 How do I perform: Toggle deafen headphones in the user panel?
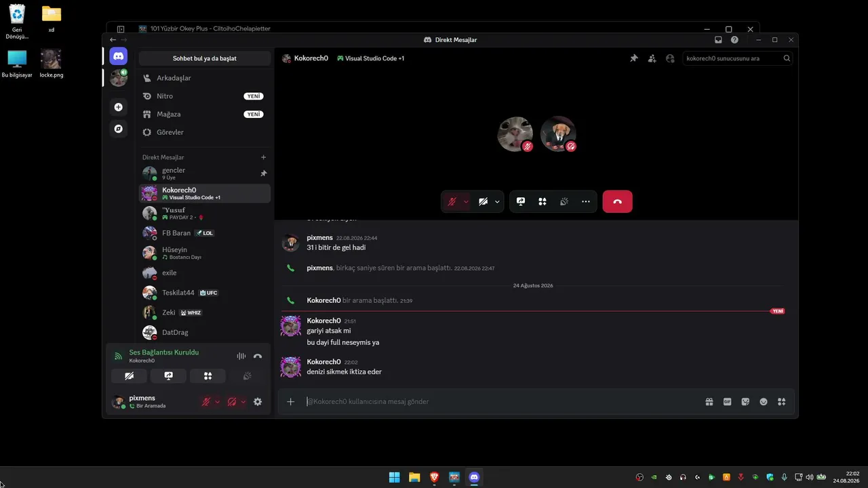pos(232,402)
